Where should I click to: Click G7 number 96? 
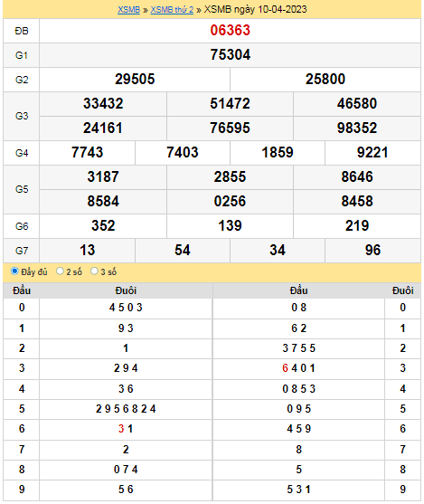[x=372, y=250]
